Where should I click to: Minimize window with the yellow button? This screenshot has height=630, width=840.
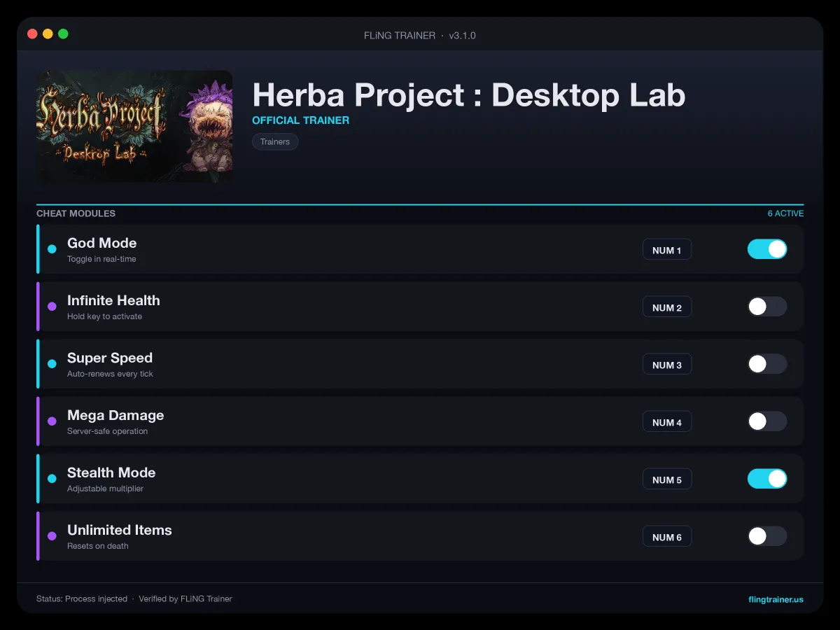click(x=48, y=34)
